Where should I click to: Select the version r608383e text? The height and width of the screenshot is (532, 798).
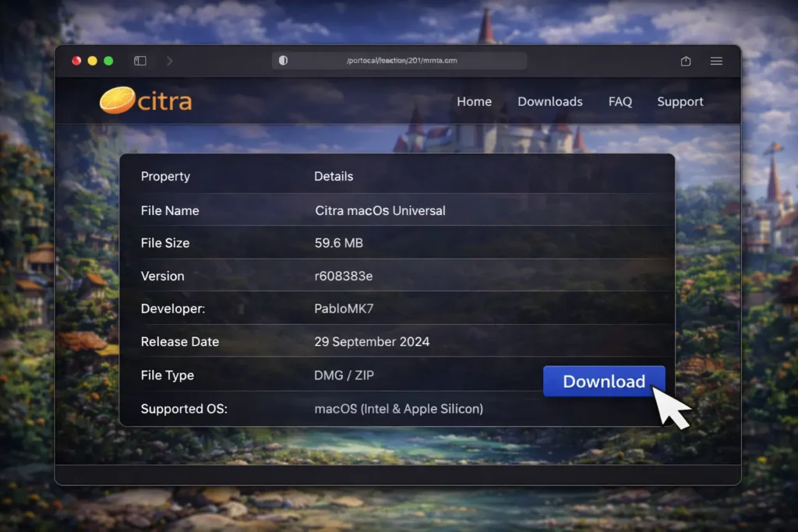343,276
